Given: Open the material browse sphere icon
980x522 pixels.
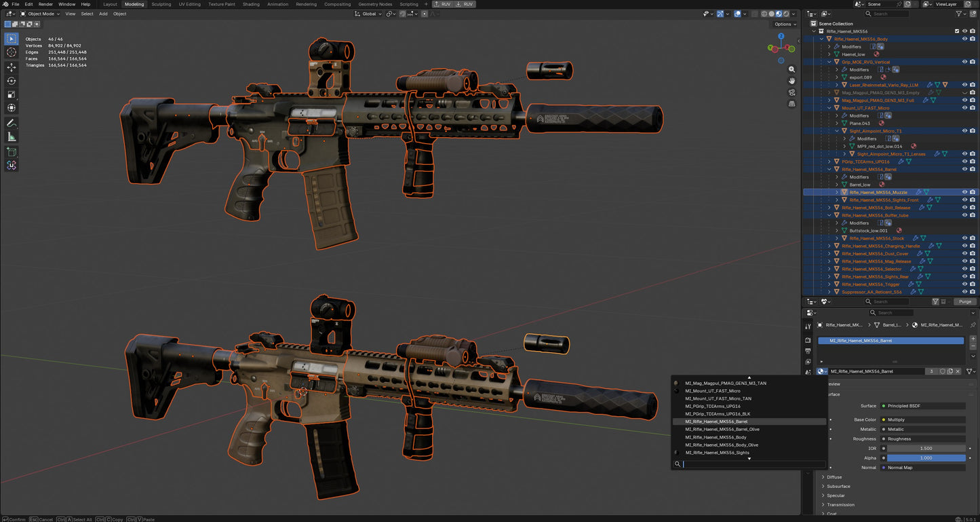Looking at the screenshot, I should tap(822, 371).
